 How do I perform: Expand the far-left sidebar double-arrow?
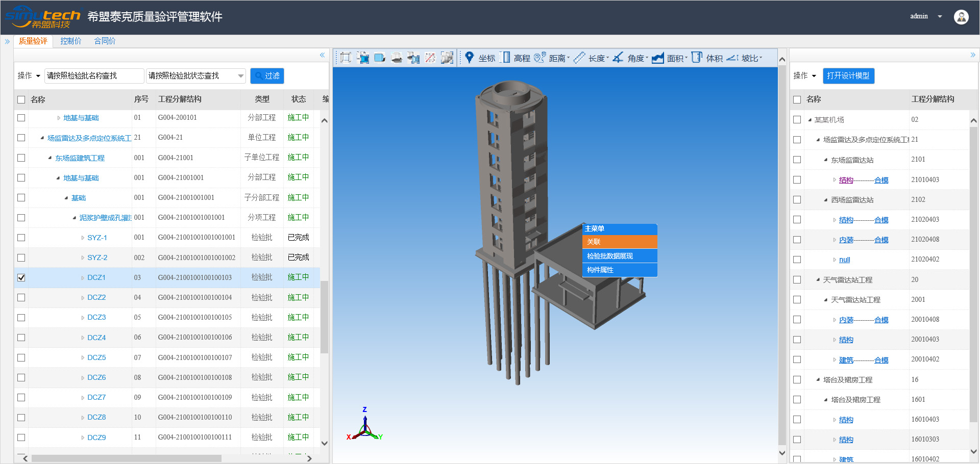coord(7,41)
